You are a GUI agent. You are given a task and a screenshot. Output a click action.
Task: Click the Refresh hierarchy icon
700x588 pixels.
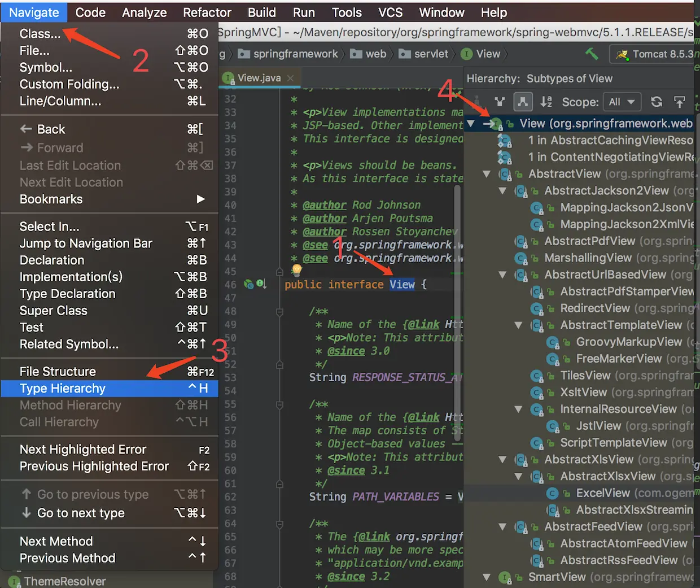point(657,102)
